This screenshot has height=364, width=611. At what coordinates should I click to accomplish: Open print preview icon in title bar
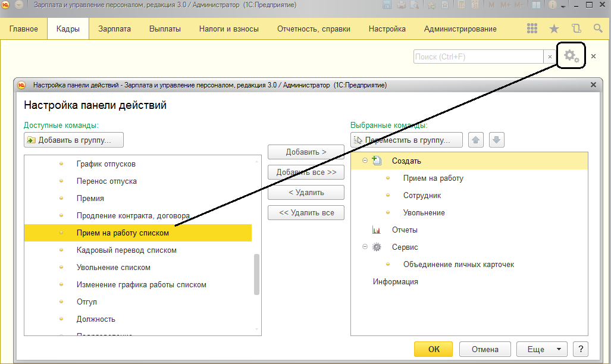(415, 5)
